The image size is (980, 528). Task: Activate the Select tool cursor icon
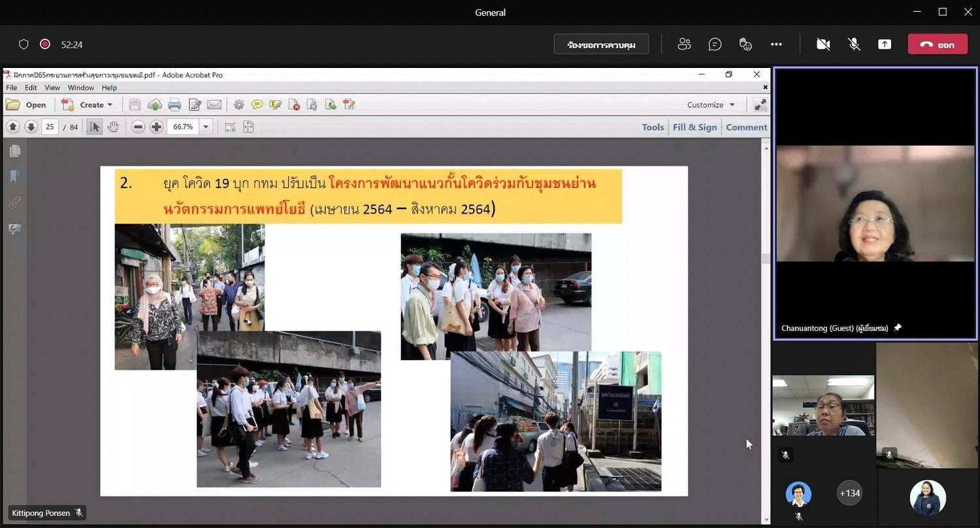point(95,127)
